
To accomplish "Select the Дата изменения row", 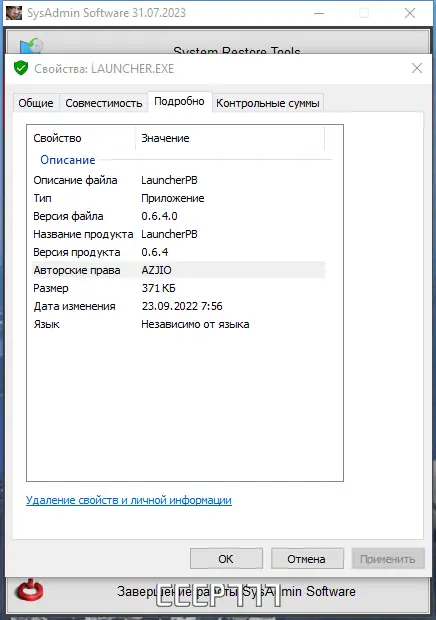I will tap(178, 306).
